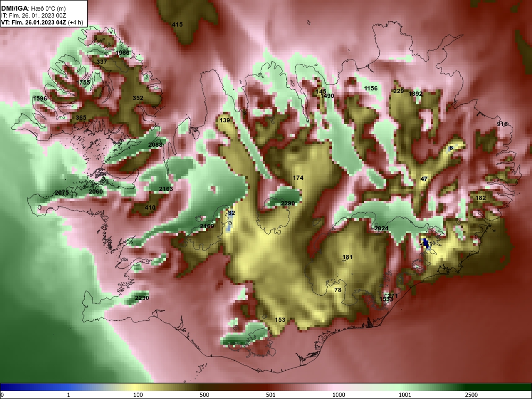The height and width of the screenshot is (399, 532).
Task: Click the map value 182
Action: [480, 198]
